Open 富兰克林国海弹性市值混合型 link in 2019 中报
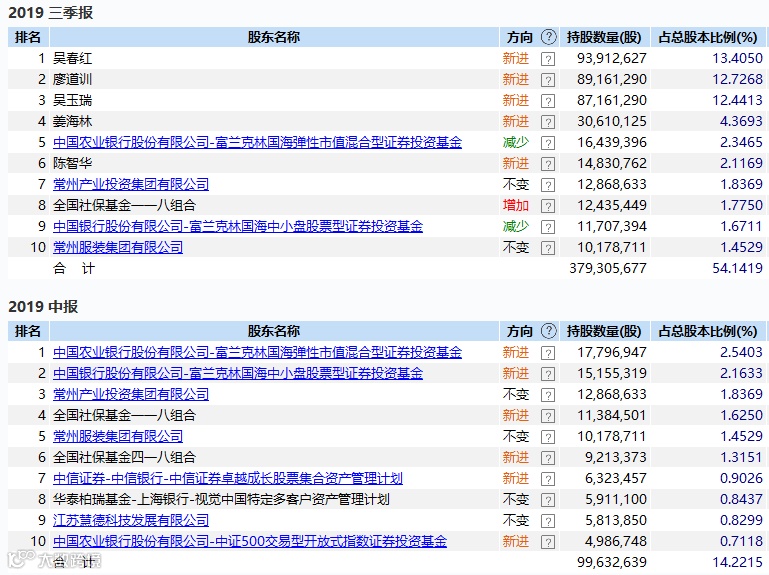The height and width of the screenshot is (575, 769). tap(257, 352)
